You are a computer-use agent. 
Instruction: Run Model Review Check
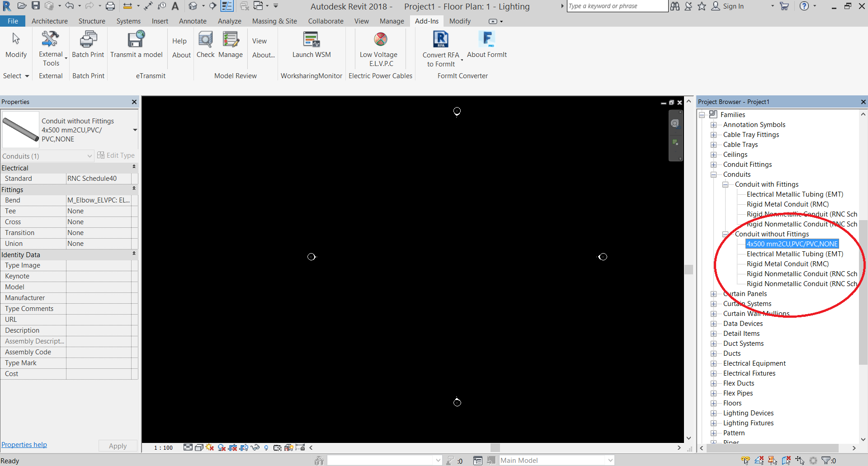pyautogui.click(x=206, y=44)
